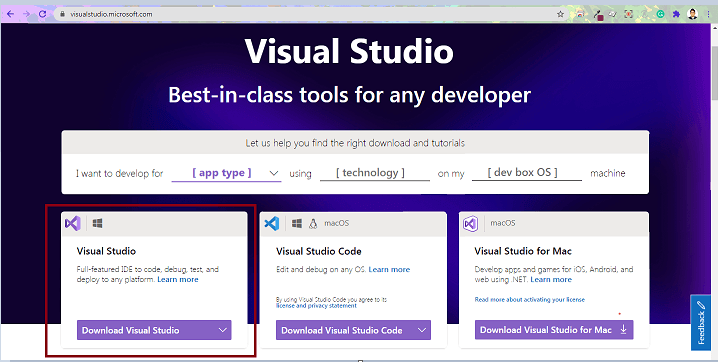Open the Feedback side tab
The image size is (718, 362).
coord(701,323)
